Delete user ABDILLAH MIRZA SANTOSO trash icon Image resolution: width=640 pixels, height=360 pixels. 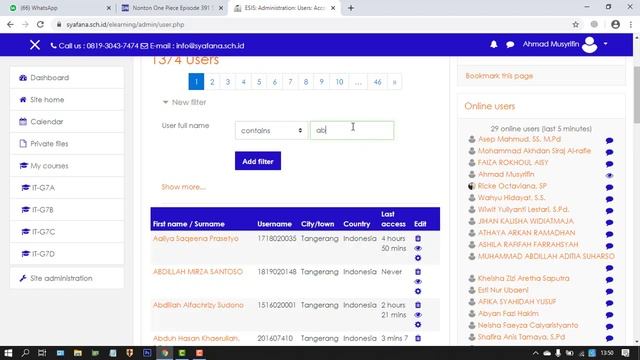tap(418, 272)
